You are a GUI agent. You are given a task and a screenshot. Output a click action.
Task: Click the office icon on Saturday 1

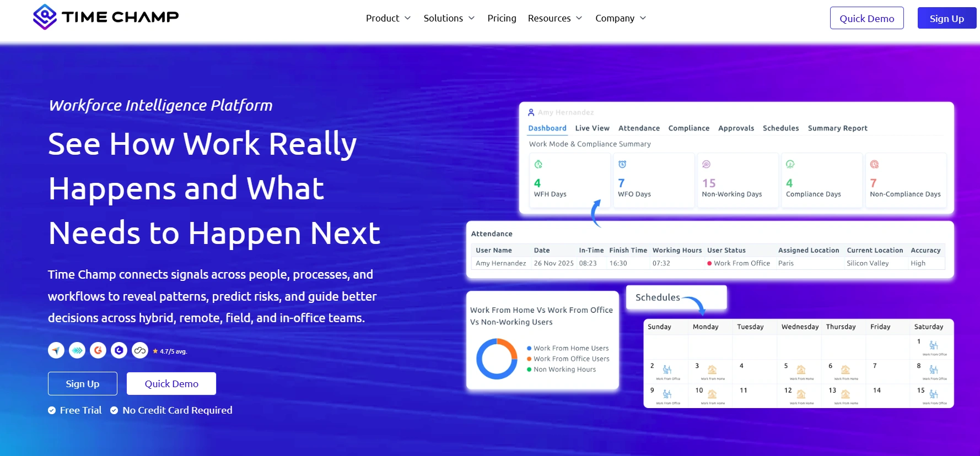pyautogui.click(x=934, y=345)
